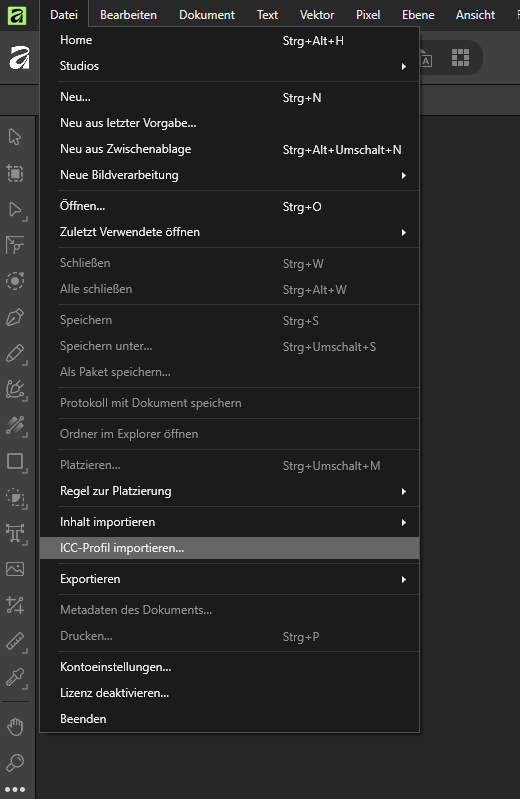Choose Neu... to create document
The height and width of the screenshot is (799, 520).
pos(229,97)
